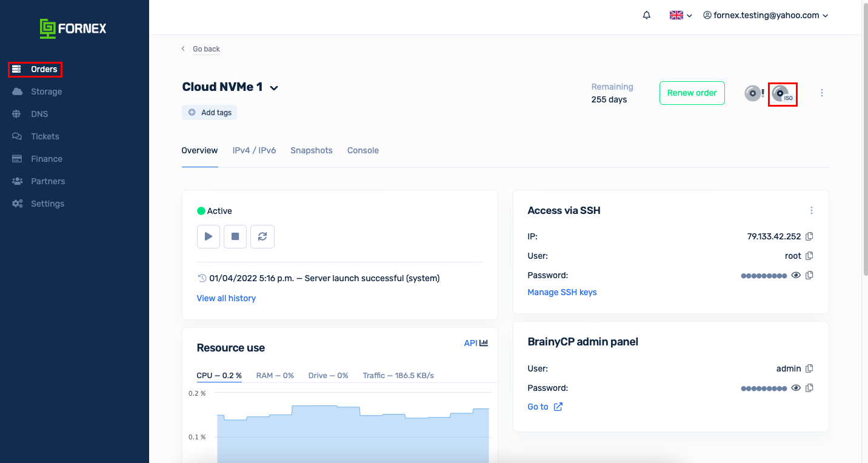Reveal the SSH password

click(796, 275)
